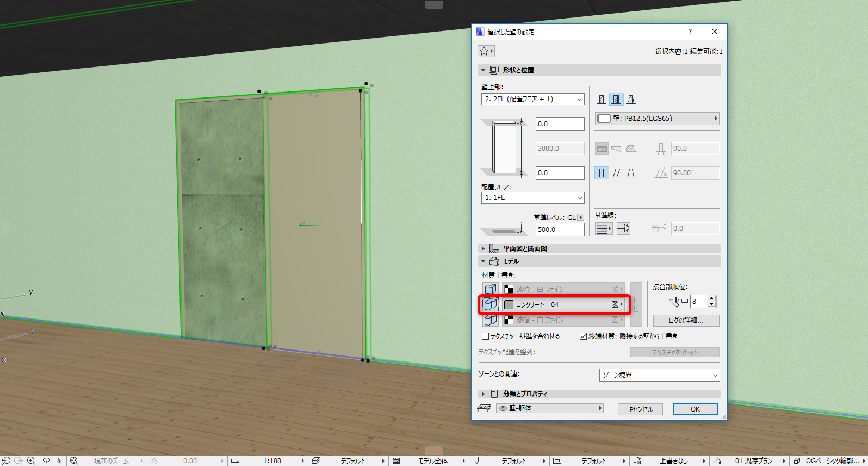Viewport: 868px width, 466px height.
Task: Click the surface link chain icon
Action: pyautogui.click(x=636, y=304)
